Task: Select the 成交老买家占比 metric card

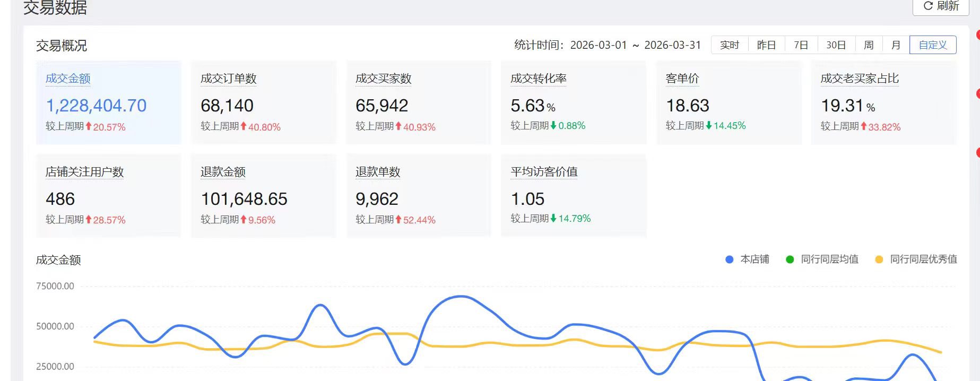Action: pos(884,102)
